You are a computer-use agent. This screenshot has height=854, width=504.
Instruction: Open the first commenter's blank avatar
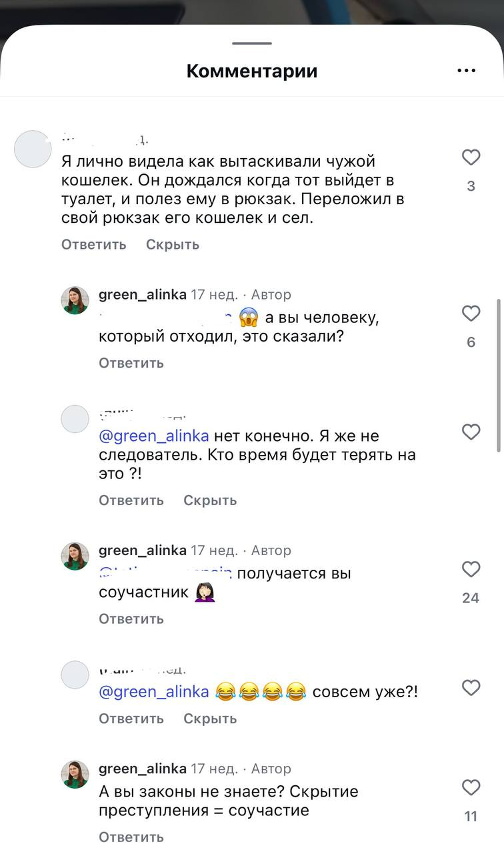coord(33,149)
